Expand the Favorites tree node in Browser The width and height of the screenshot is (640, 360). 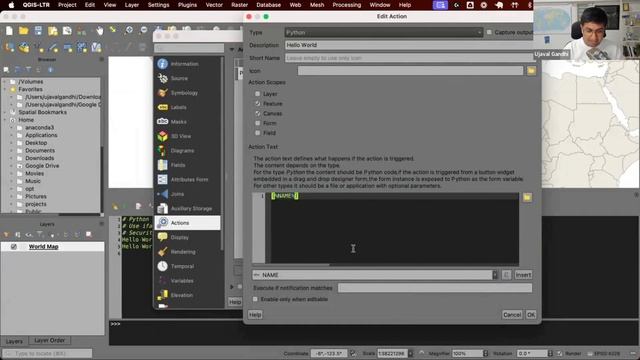[x=5, y=89]
